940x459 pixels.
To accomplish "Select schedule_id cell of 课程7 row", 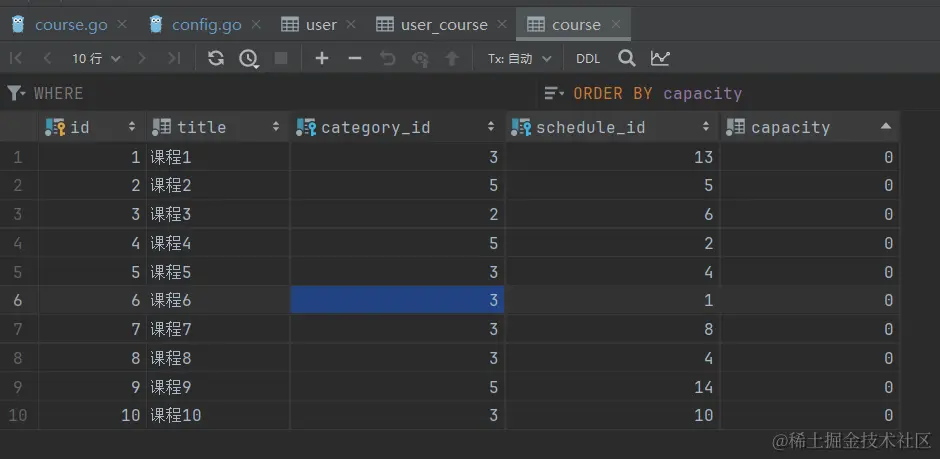I will tap(613, 329).
